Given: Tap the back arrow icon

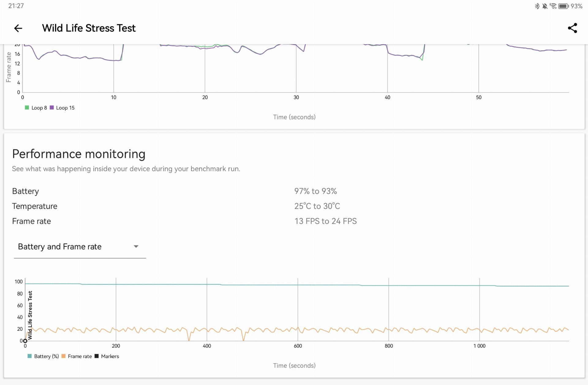Looking at the screenshot, I should point(18,28).
